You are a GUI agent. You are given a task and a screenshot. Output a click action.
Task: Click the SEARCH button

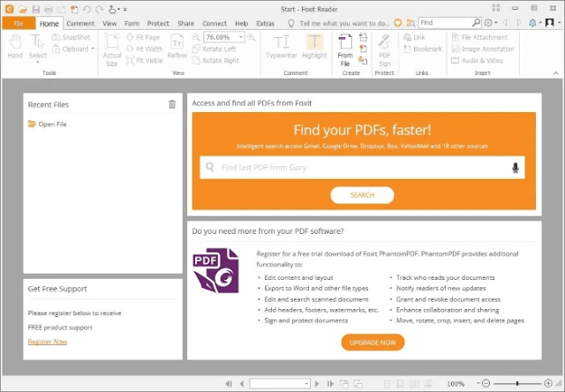pyautogui.click(x=362, y=195)
